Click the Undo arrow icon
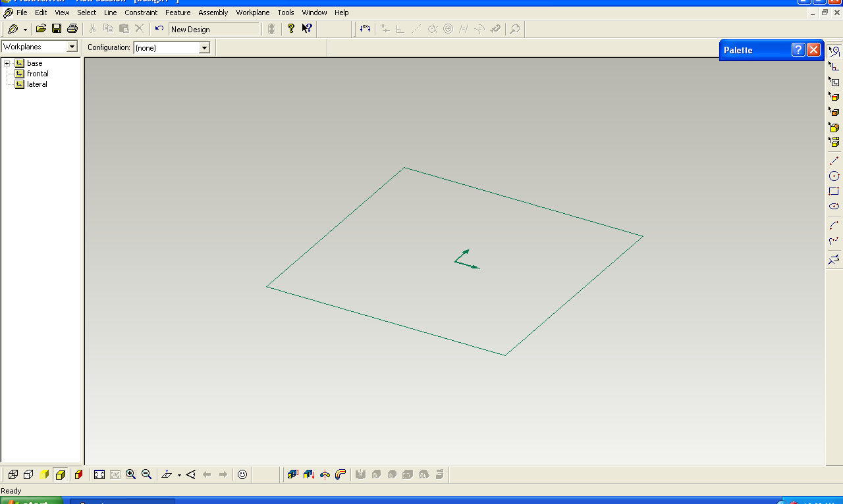Image resolution: width=843 pixels, height=504 pixels. [159, 29]
